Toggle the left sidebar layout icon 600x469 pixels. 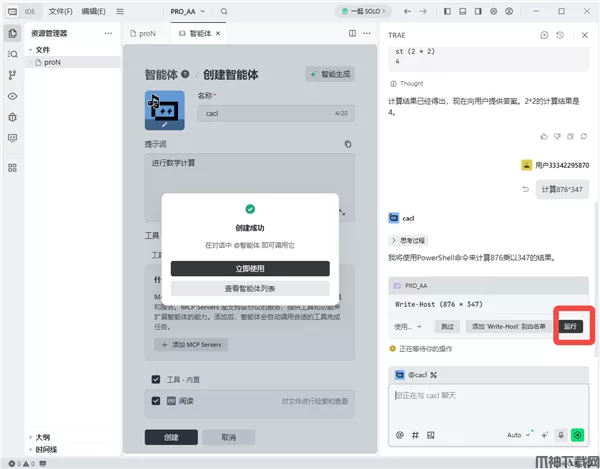click(x=447, y=11)
